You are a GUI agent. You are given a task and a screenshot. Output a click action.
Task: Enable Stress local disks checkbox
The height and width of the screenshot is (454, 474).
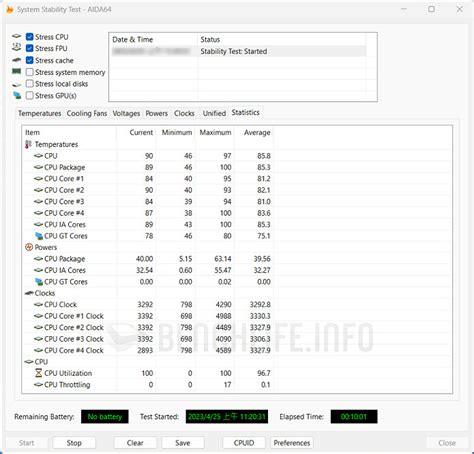(29, 84)
